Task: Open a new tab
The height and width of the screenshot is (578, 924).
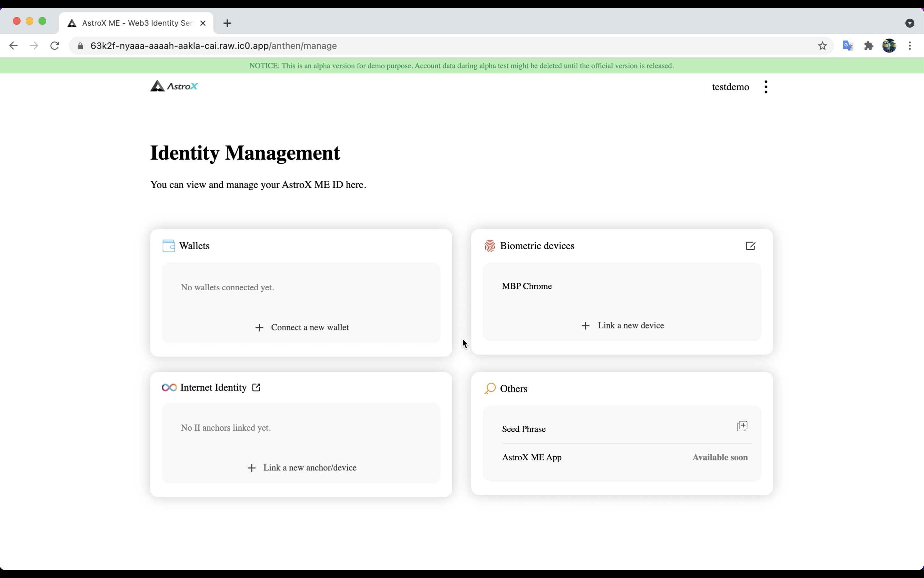Action: 227,23
